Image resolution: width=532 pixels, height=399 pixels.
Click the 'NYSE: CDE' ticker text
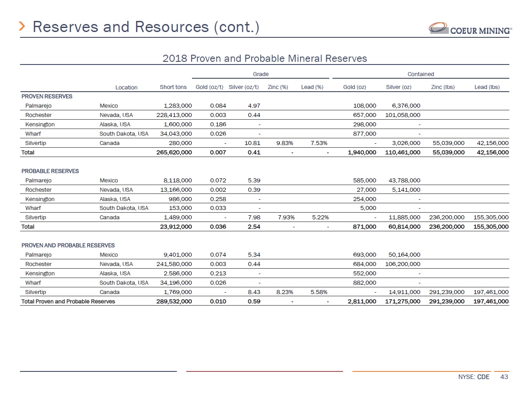[473, 377]
